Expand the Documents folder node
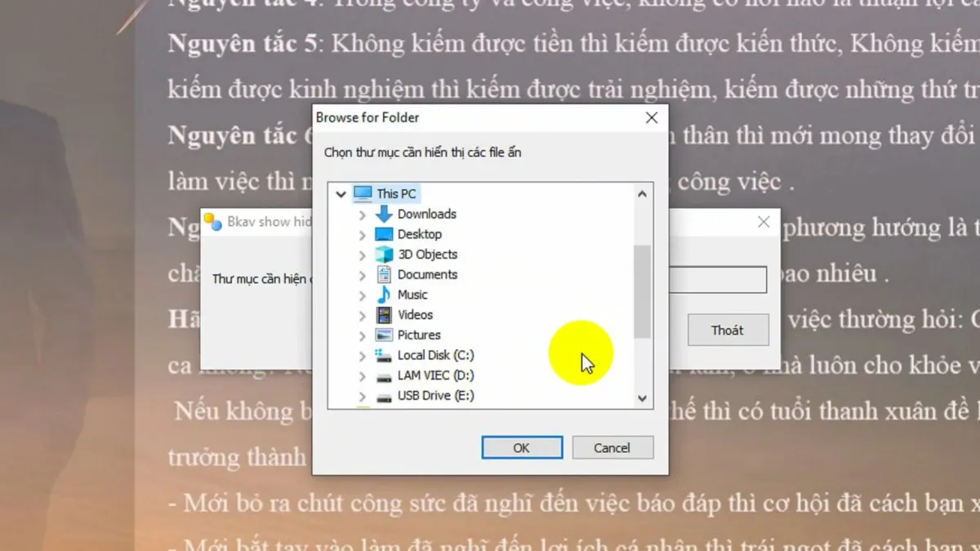The image size is (980, 551). (363, 274)
